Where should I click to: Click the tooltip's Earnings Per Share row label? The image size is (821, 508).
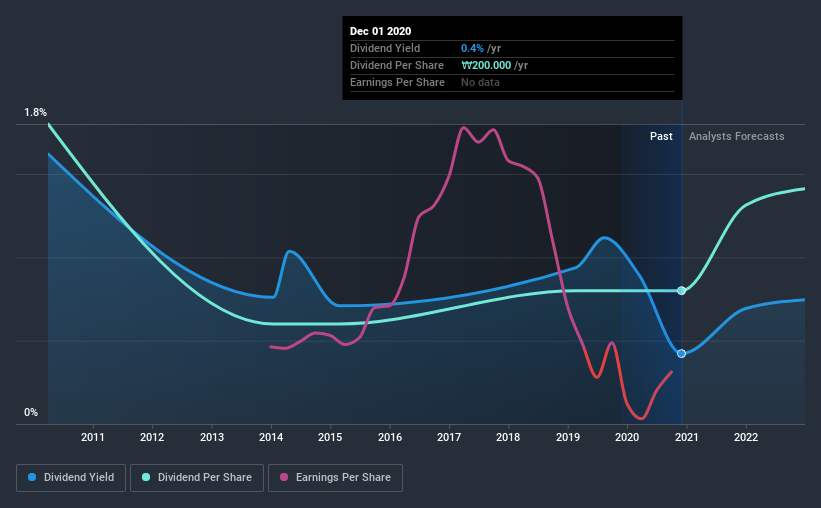(x=397, y=82)
